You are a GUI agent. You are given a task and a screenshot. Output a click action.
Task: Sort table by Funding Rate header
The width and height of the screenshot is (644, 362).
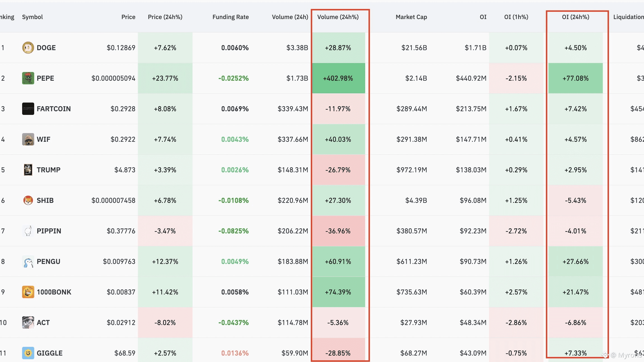coord(230,17)
